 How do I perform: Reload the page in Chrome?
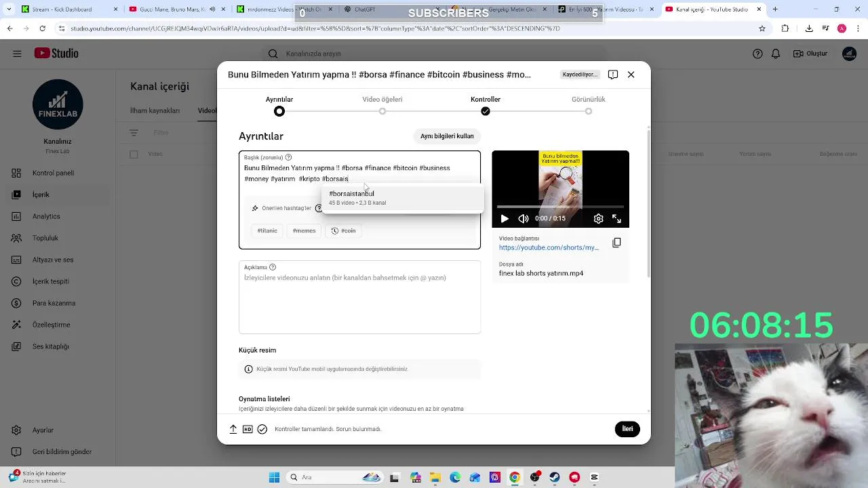42,28
